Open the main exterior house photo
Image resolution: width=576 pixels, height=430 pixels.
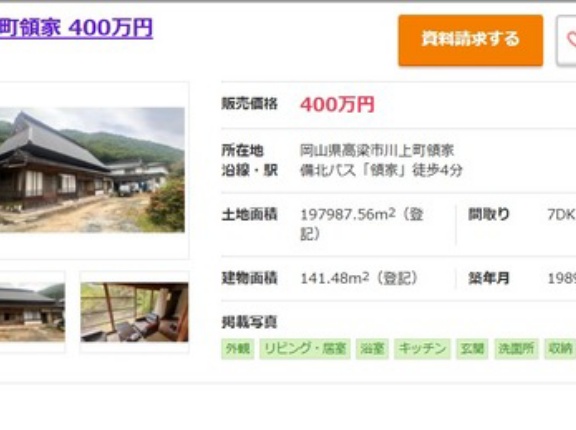click(x=92, y=170)
